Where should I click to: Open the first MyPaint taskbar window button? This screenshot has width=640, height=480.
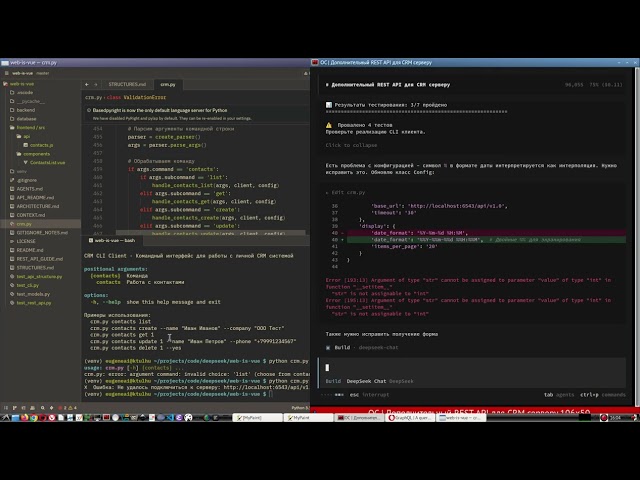pos(257,418)
